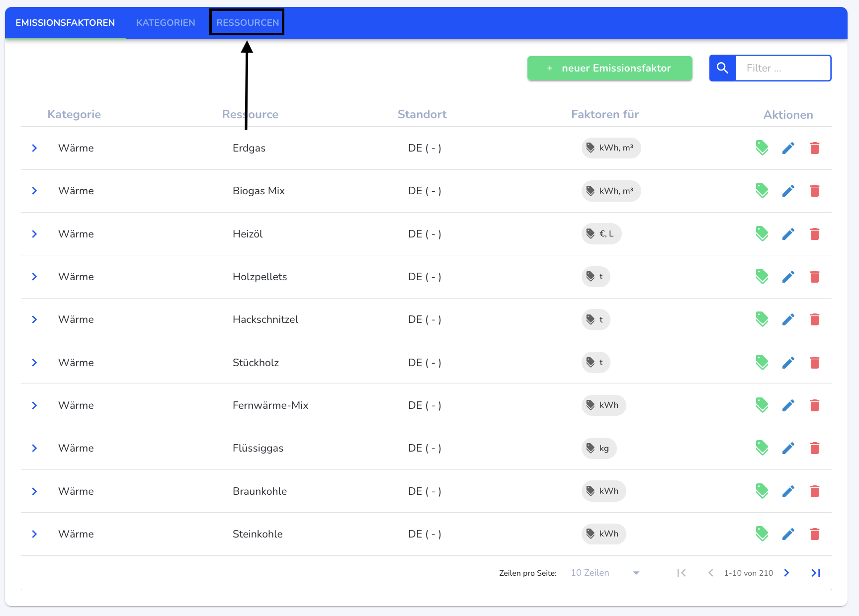Go to the next results page
Image resolution: width=859 pixels, height=616 pixels.
[x=786, y=573]
